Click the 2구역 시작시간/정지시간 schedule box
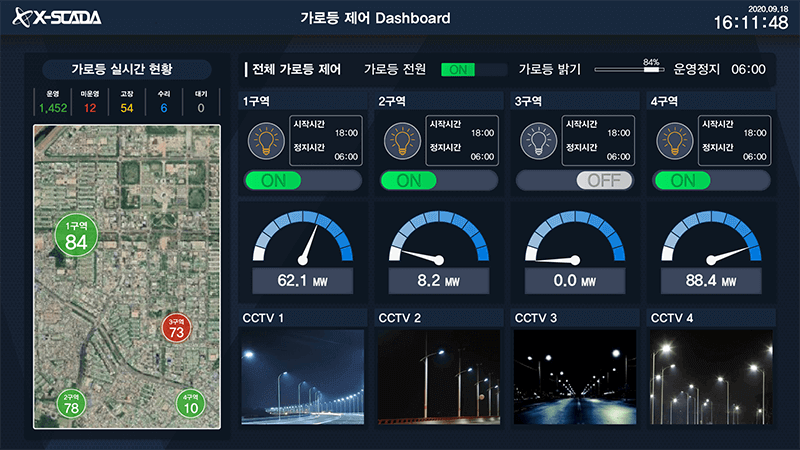This screenshot has width=800, height=450. tap(462, 140)
